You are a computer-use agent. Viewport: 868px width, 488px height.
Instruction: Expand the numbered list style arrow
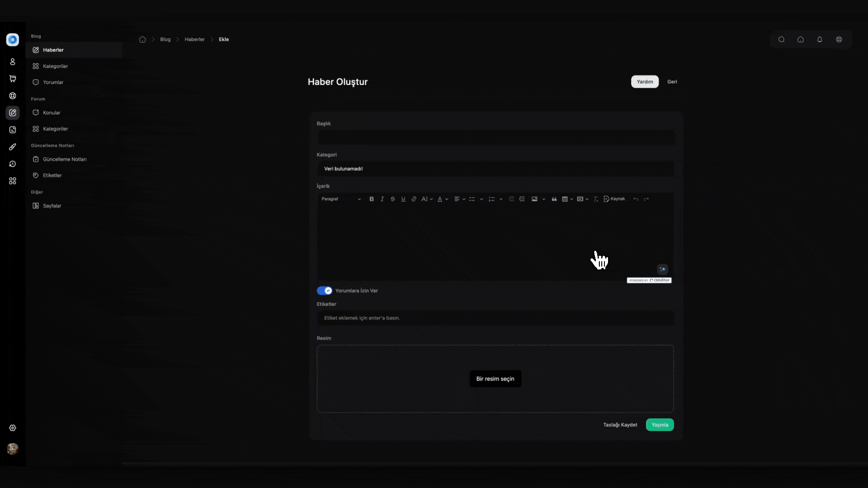click(x=501, y=199)
